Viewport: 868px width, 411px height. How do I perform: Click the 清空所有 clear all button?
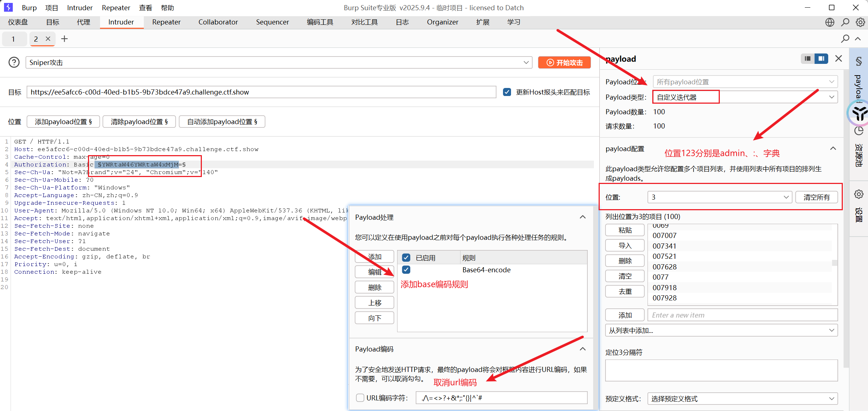[816, 197]
